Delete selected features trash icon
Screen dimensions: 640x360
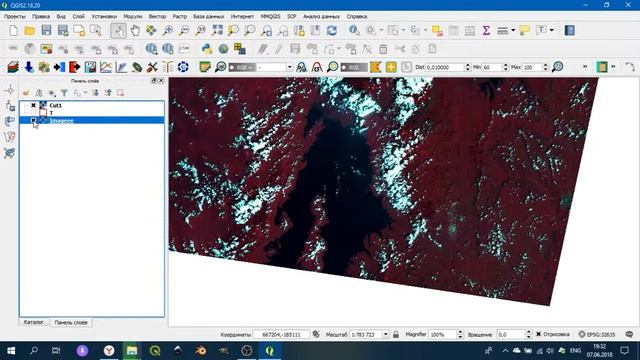[x=383, y=49]
